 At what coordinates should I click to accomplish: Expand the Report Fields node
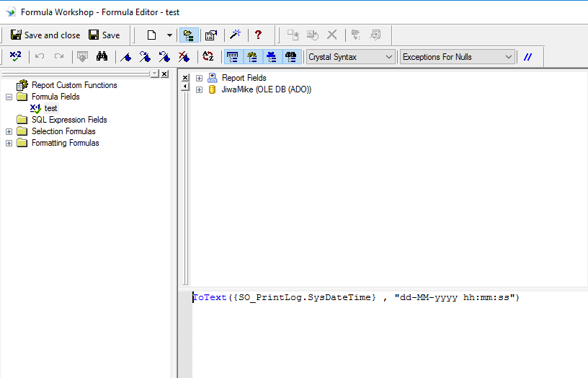(x=199, y=78)
